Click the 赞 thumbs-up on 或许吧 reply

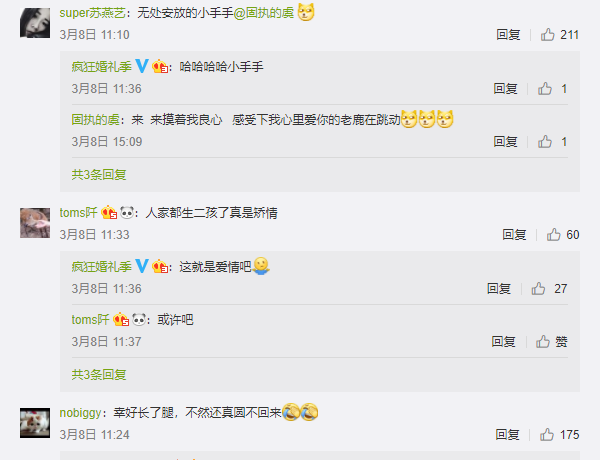[551, 341]
